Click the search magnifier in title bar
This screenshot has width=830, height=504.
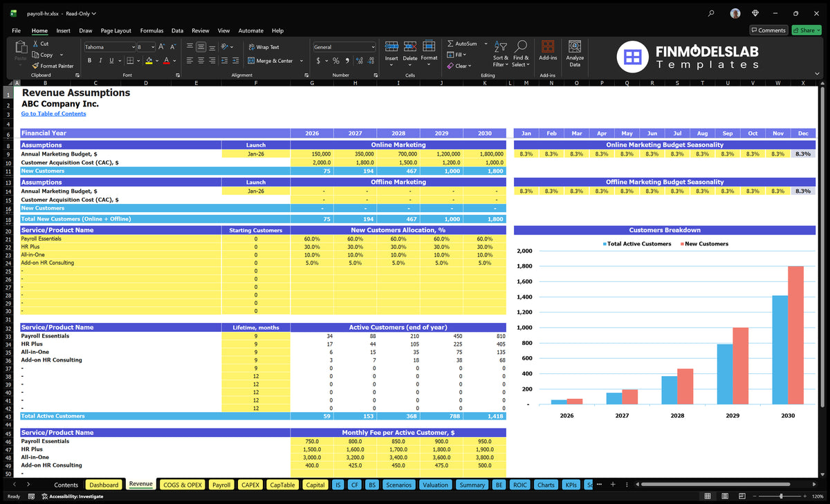pos(712,13)
